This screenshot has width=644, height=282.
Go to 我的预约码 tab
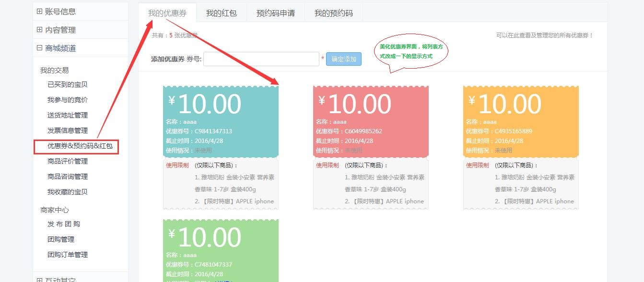pos(334,13)
